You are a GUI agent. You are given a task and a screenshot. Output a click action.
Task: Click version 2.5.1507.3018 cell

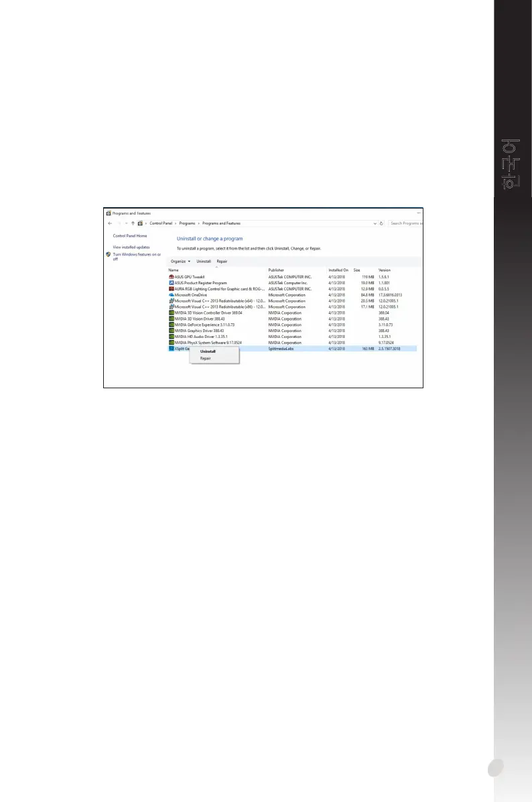click(x=389, y=349)
